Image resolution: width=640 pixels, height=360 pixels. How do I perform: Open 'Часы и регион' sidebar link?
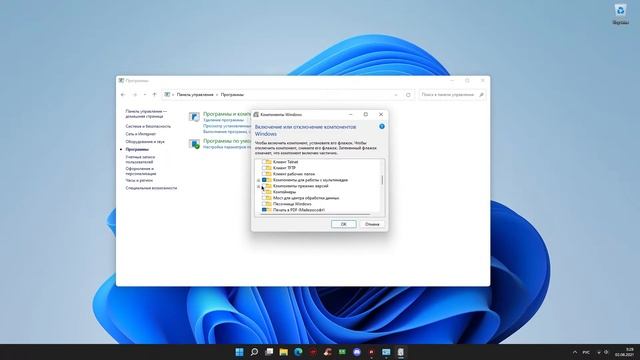[x=139, y=180]
